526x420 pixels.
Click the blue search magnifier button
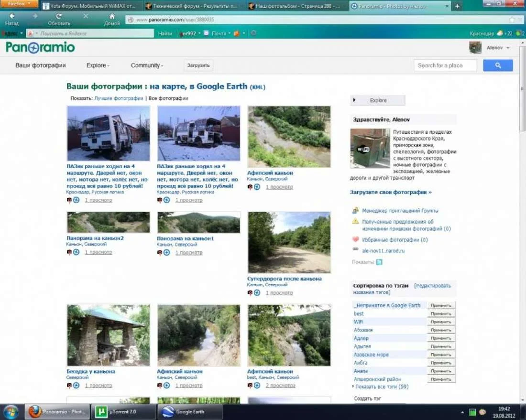coord(497,65)
